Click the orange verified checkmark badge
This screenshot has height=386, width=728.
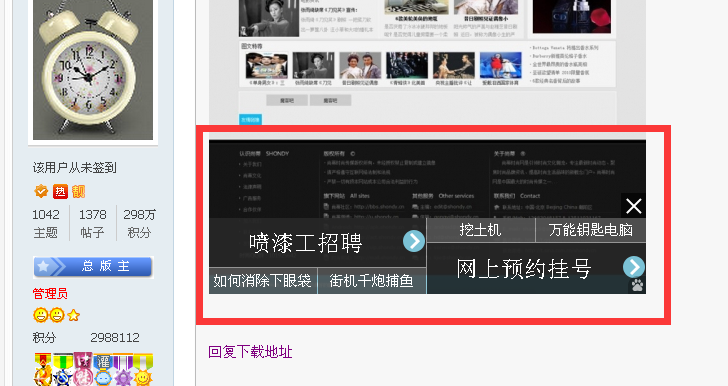pos(41,191)
